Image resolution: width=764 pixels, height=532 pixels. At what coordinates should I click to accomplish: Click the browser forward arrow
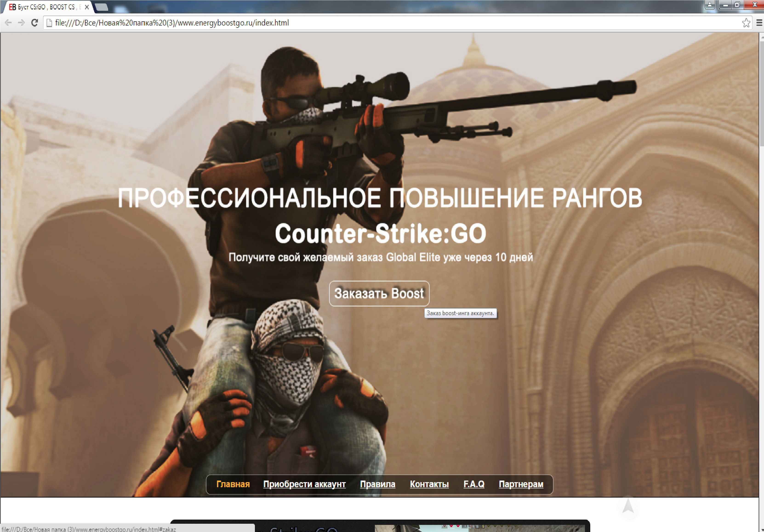click(x=21, y=23)
